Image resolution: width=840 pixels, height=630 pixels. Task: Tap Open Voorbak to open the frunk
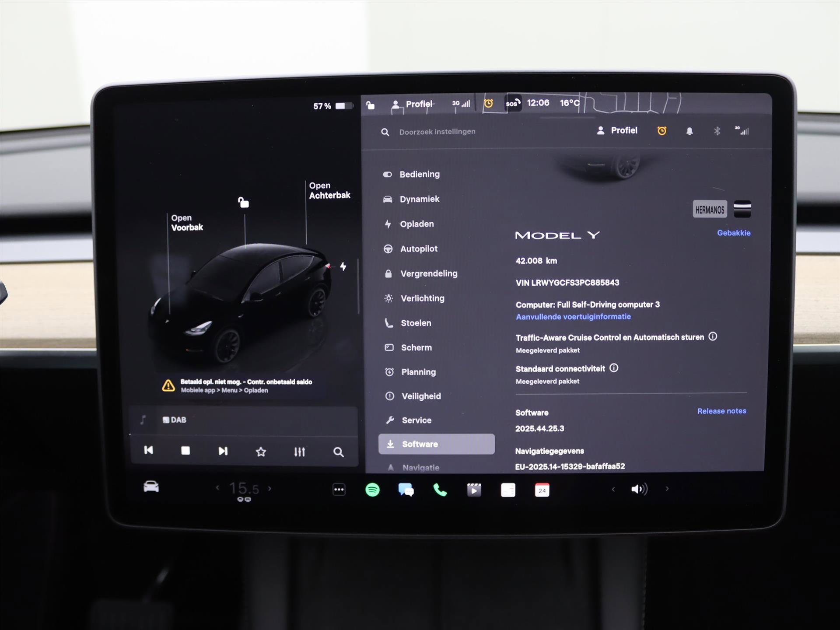coord(187,223)
